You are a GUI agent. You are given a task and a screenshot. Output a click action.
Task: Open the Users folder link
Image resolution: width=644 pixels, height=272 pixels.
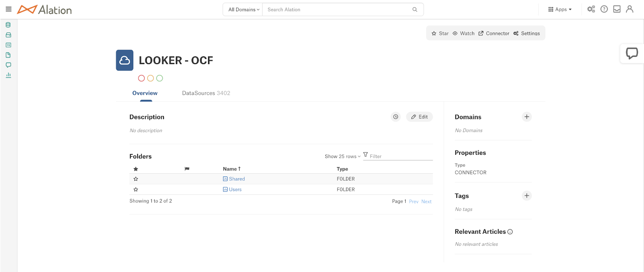click(x=235, y=189)
